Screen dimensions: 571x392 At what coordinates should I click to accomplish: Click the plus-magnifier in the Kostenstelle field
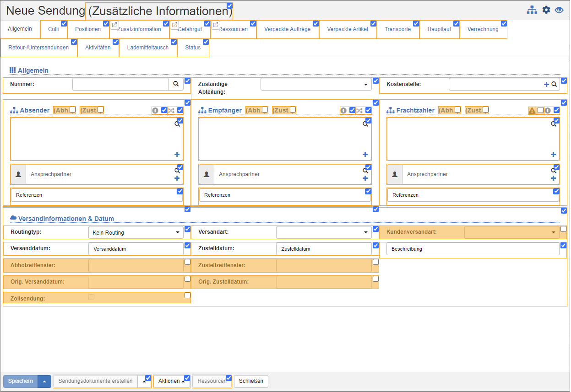(x=549, y=84)
